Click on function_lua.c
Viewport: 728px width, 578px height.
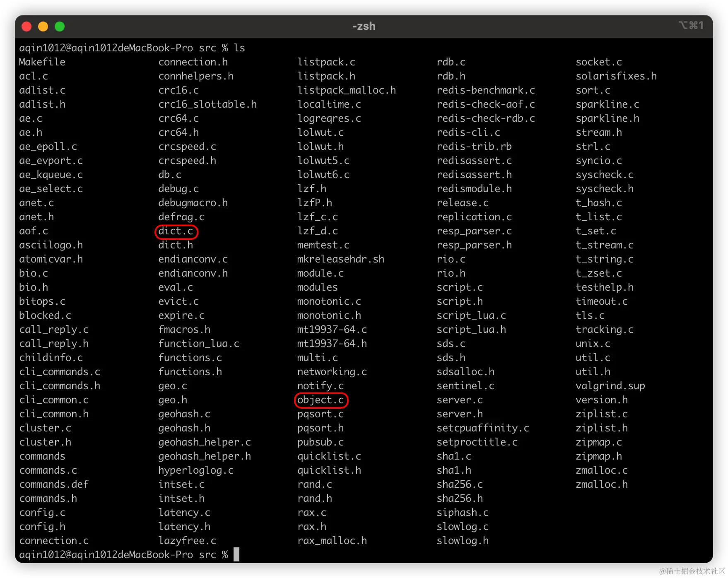click(199, 344)
